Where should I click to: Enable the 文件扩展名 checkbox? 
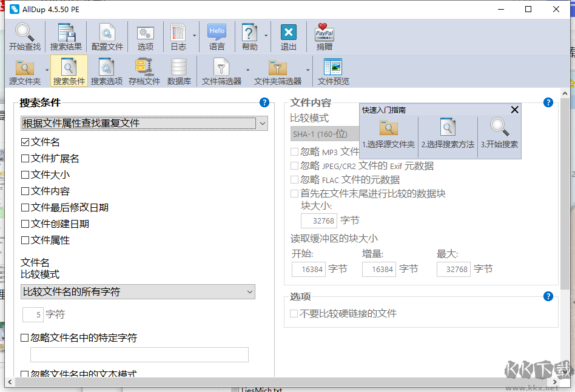tap(25, 159)
